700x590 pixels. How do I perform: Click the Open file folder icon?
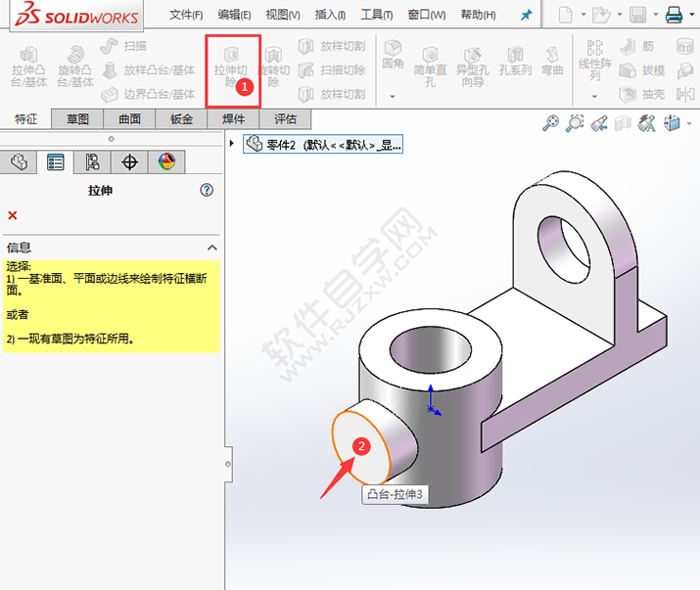coord(601,15)
